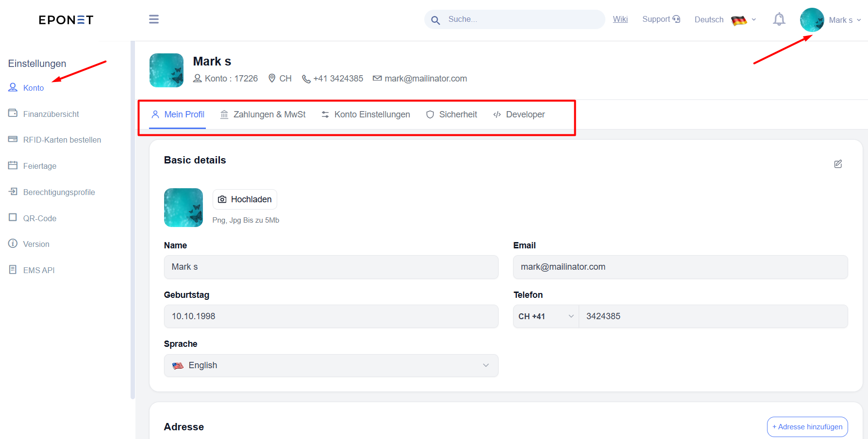Click the Hochladen upload button
Viewport: 868px width, 439px height.
pos(245,199)
